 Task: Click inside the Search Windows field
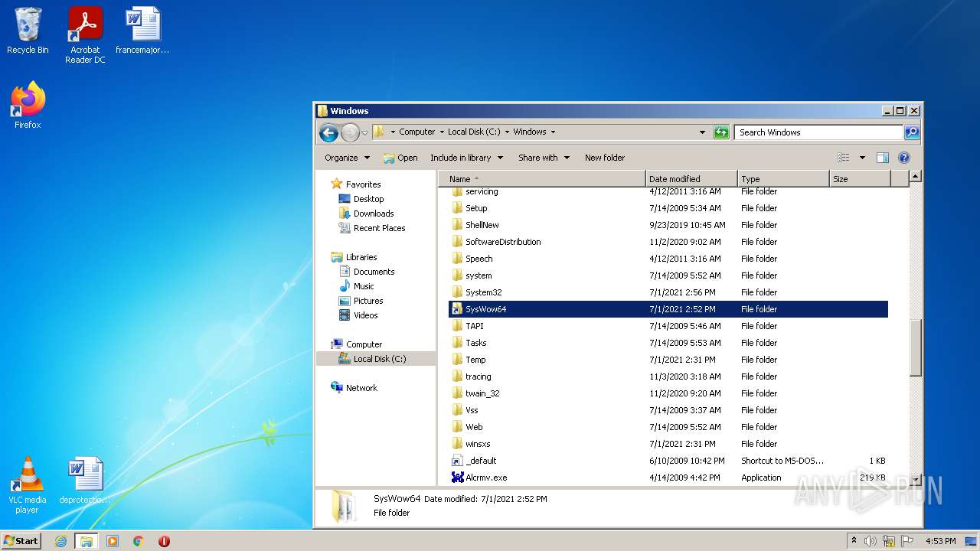tap(818, 132)
